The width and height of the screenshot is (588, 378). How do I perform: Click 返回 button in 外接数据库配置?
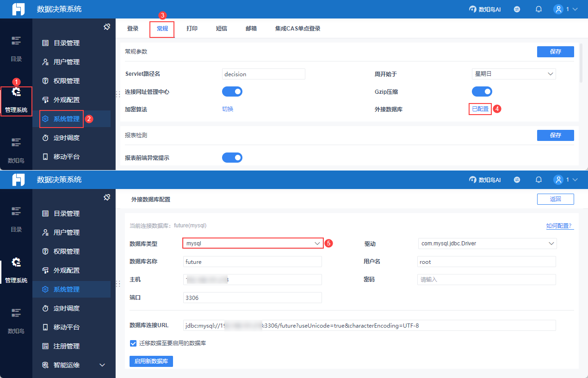[x=556, y=199]
